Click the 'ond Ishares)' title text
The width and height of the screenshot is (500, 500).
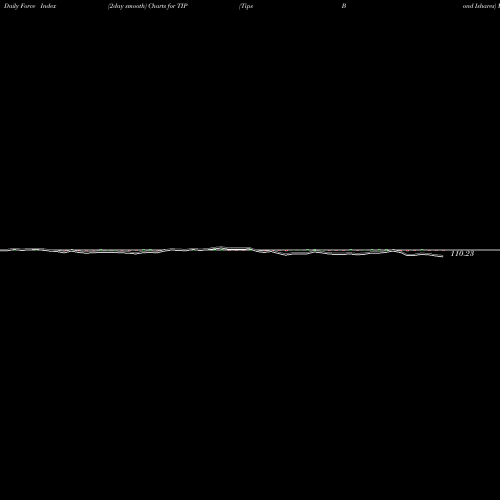coord(479,6)
